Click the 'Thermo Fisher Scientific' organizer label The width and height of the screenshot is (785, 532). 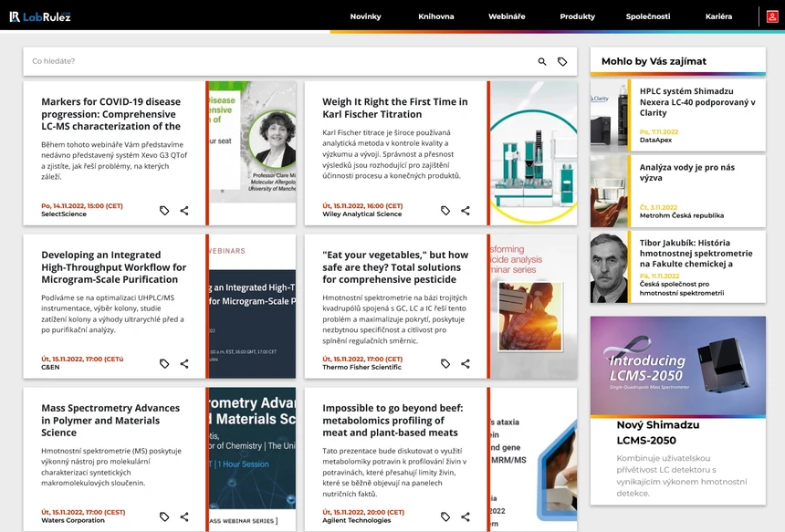click(361, 368)
